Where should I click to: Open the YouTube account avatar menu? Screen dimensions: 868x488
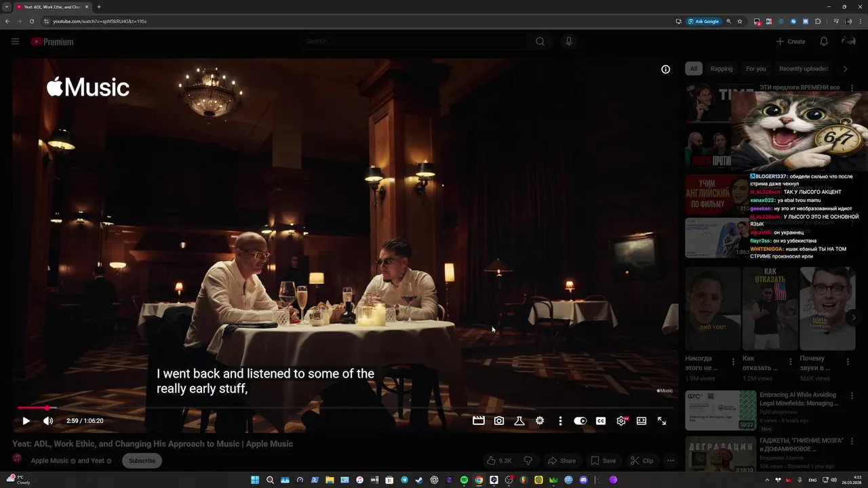point(848,41)
